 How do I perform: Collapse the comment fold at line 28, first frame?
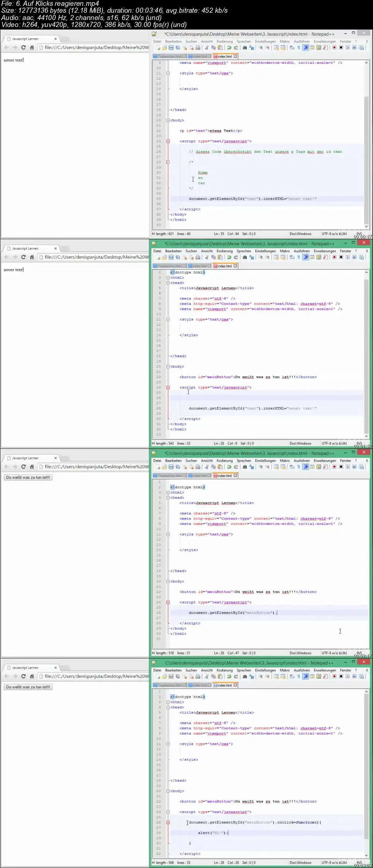pos(168,162)
